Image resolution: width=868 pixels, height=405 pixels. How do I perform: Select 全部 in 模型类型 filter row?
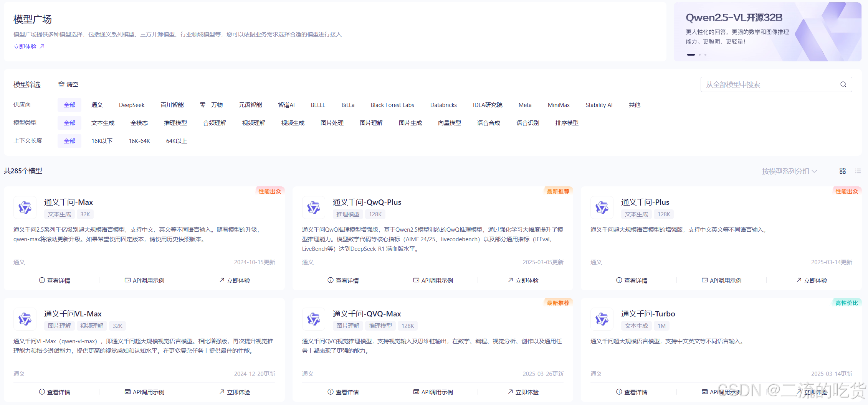pos(69,123)
